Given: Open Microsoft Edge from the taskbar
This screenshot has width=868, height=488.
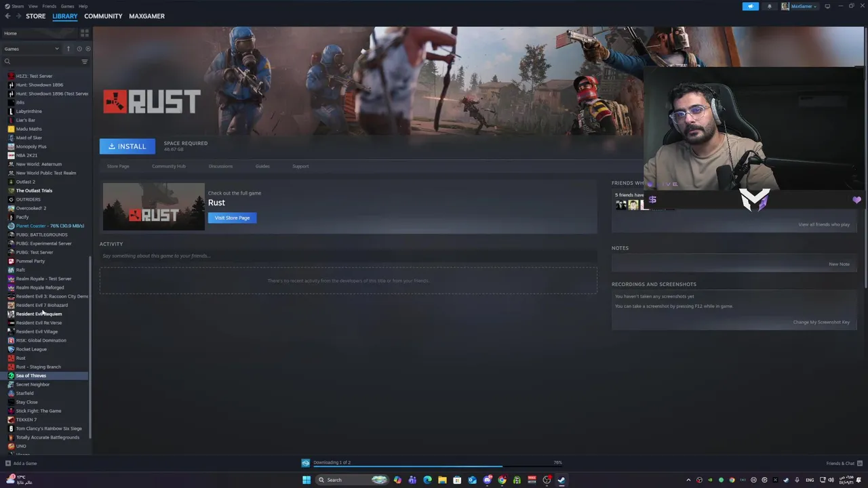Looking at the screenshot, I should [x=427, y=480].
